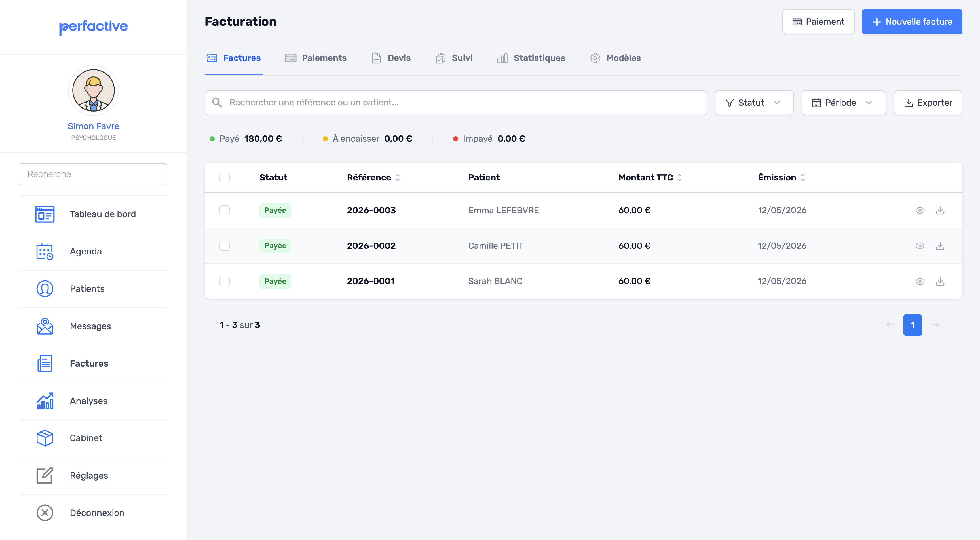980x540 pixels.
Task: Click the Payée badge for 2026-0003
Action: 275,210
